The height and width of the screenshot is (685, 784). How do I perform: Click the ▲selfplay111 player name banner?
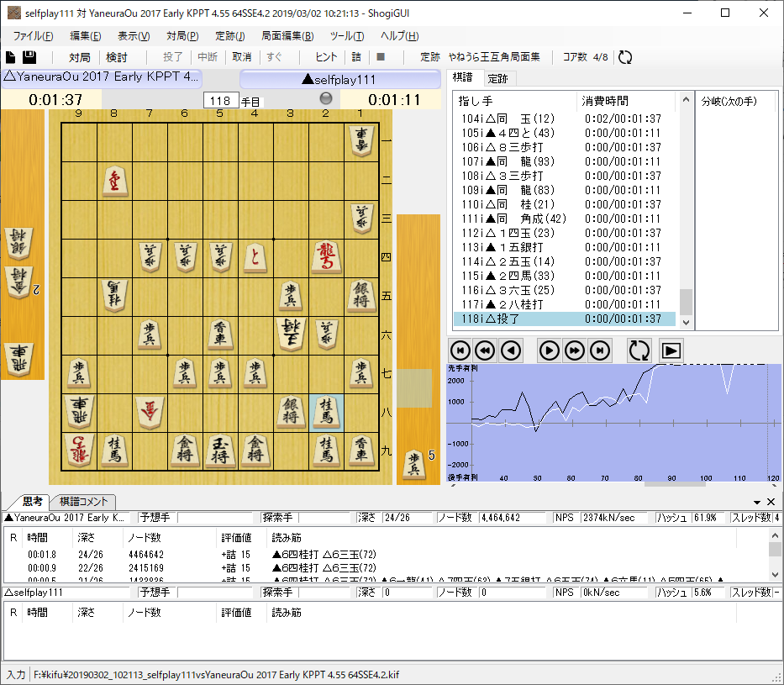coord(340,80)
